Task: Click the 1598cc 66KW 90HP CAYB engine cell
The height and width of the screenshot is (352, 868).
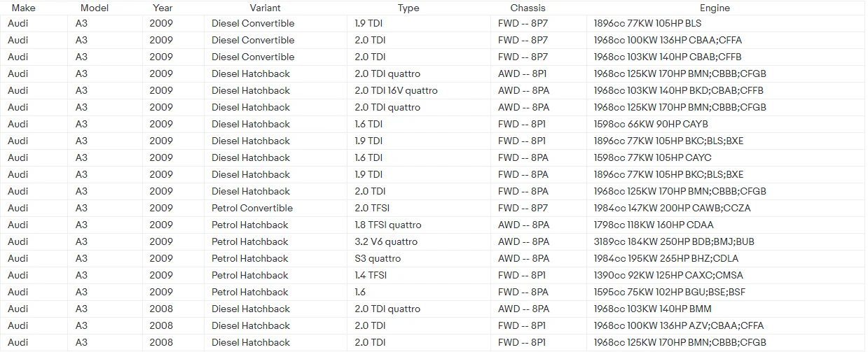Action: (726, 124)
